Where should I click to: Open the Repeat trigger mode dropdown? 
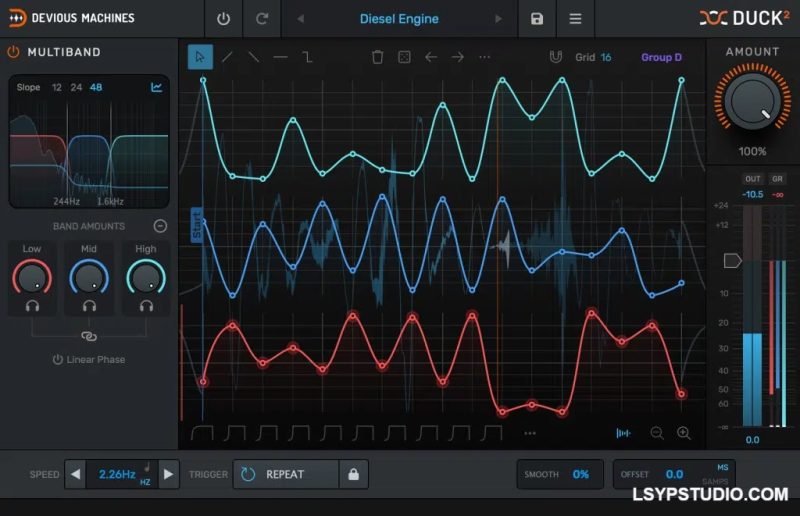[285, 474]
